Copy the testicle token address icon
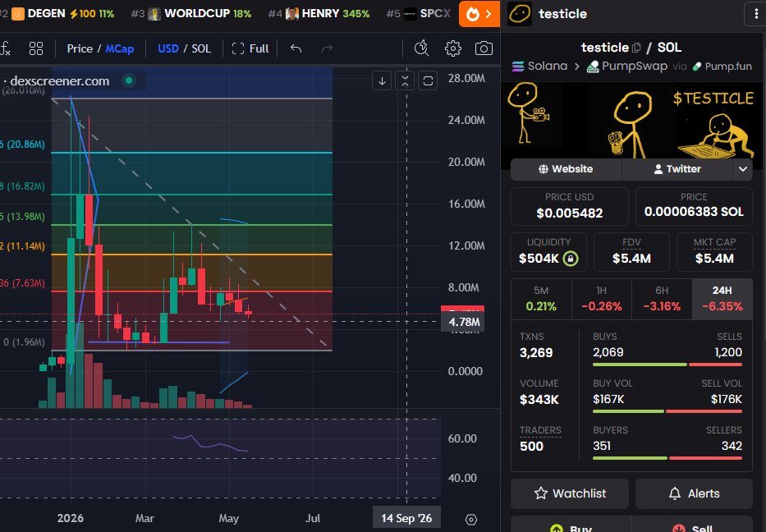This screenshot has height=532, width=766. pos(636,48)
